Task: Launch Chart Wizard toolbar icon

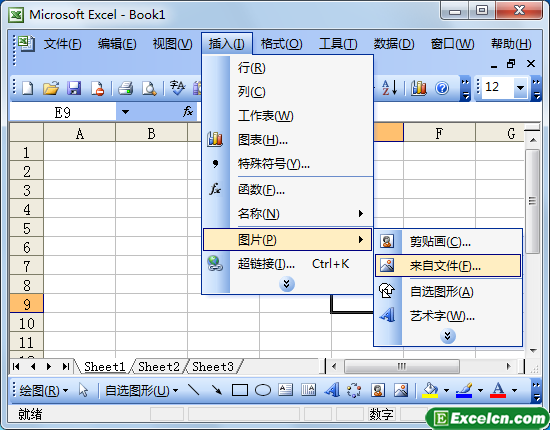Action: (419, 88)
